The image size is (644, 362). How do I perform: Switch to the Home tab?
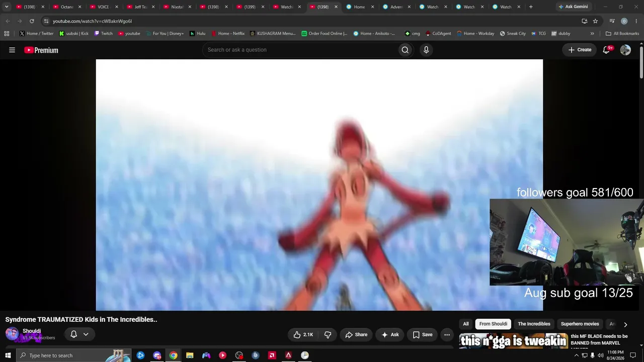coord(359,7)
